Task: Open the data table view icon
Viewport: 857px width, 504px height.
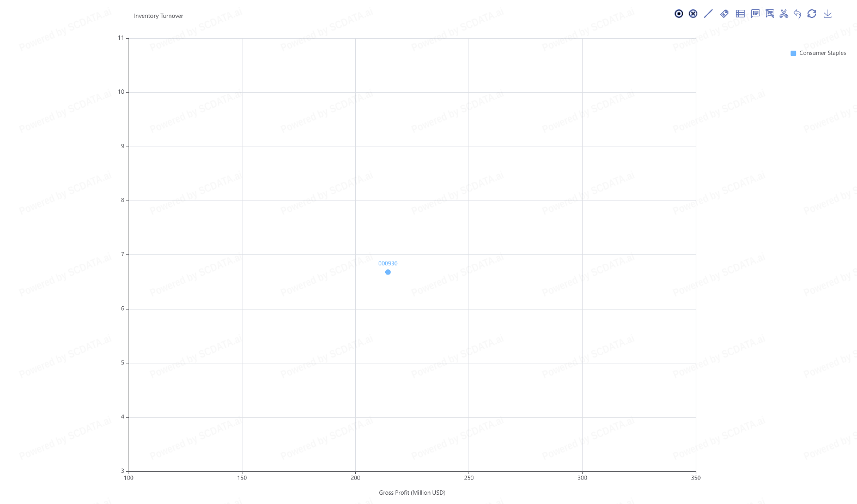Action: pyautogui.click(x=740, y=14)
